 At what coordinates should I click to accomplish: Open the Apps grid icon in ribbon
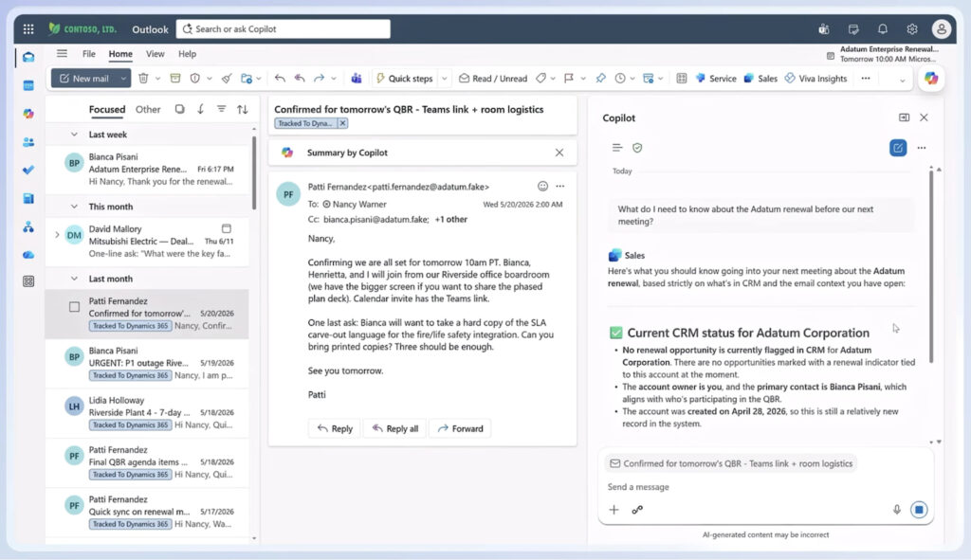(681, 79)
